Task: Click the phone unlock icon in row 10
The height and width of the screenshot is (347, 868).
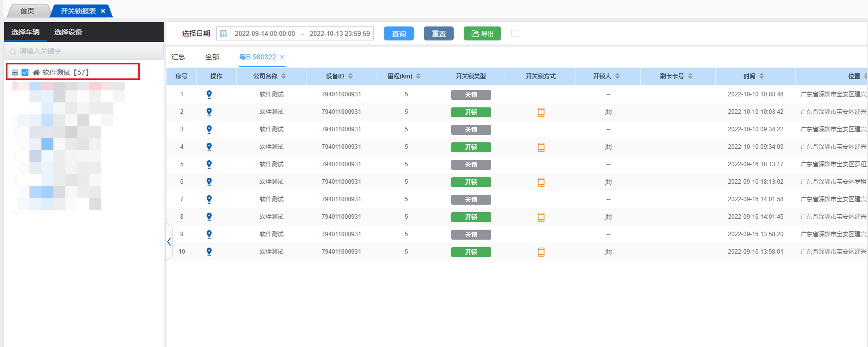Action: click(x=541, y=252)
